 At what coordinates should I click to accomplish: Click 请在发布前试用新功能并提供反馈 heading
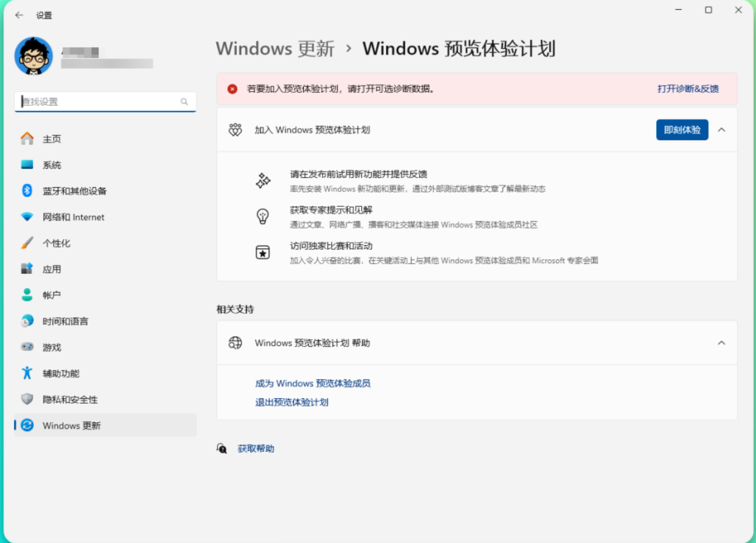click(x=359, y=174)
